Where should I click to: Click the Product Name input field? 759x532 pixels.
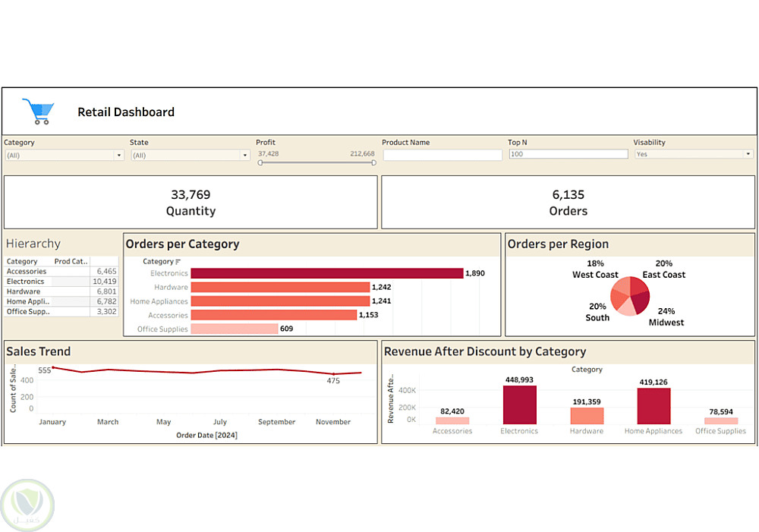(442, 154)
